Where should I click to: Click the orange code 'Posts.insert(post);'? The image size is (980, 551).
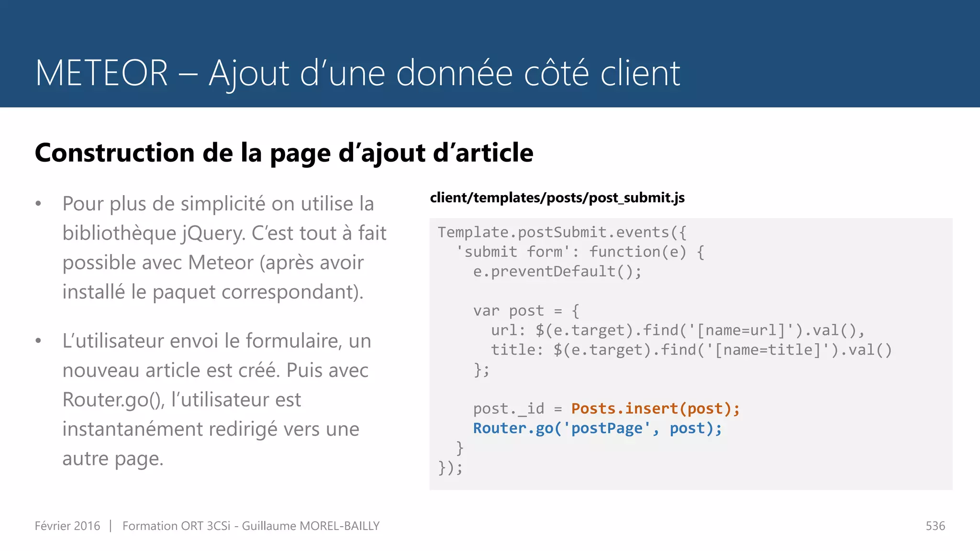pos(656,409)
